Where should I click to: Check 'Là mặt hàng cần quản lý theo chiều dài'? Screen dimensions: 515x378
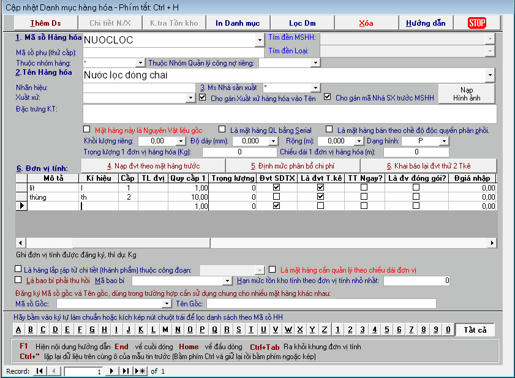(x=272, y=269)
